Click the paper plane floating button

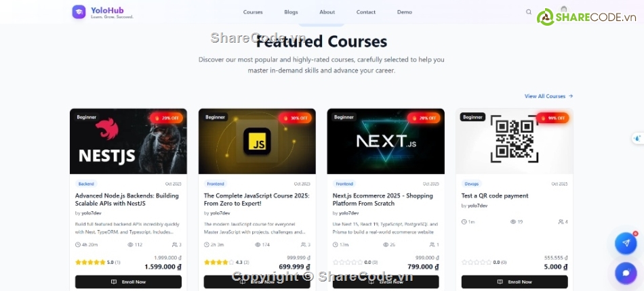(x=626, y=243)
